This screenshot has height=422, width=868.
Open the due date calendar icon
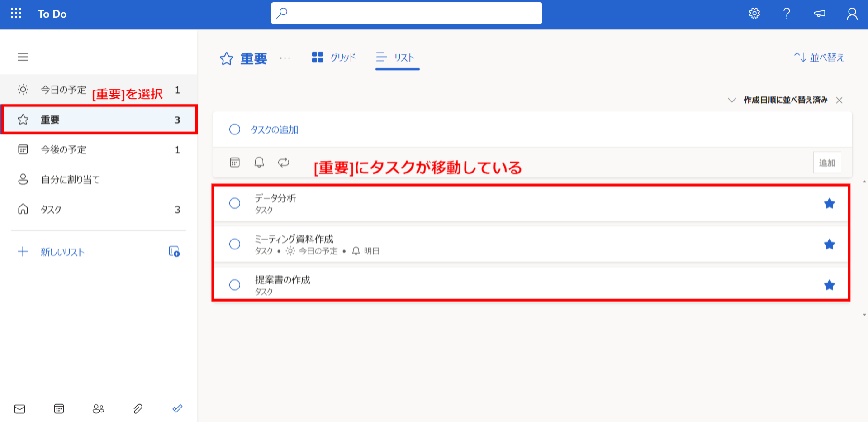pyautogui.click(x=235, y=162)
